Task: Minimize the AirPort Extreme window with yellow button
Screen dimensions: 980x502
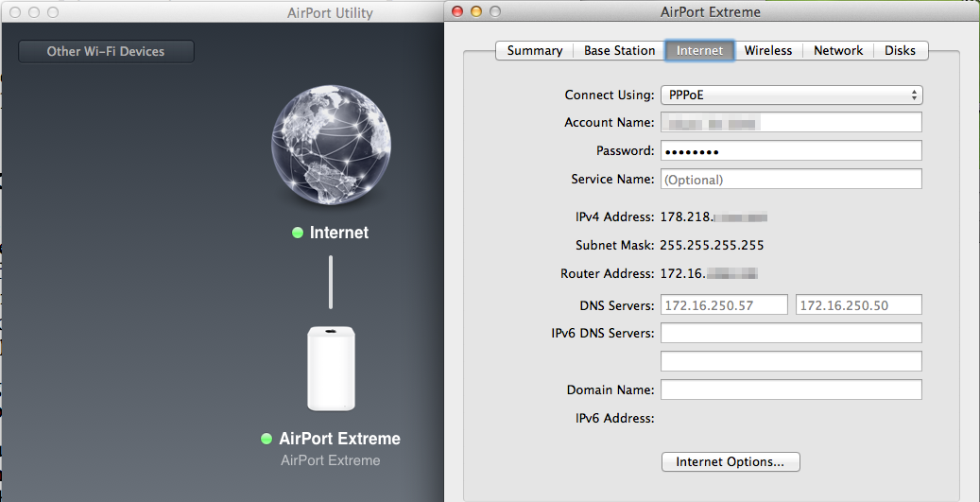Action: tap(476, 11)
